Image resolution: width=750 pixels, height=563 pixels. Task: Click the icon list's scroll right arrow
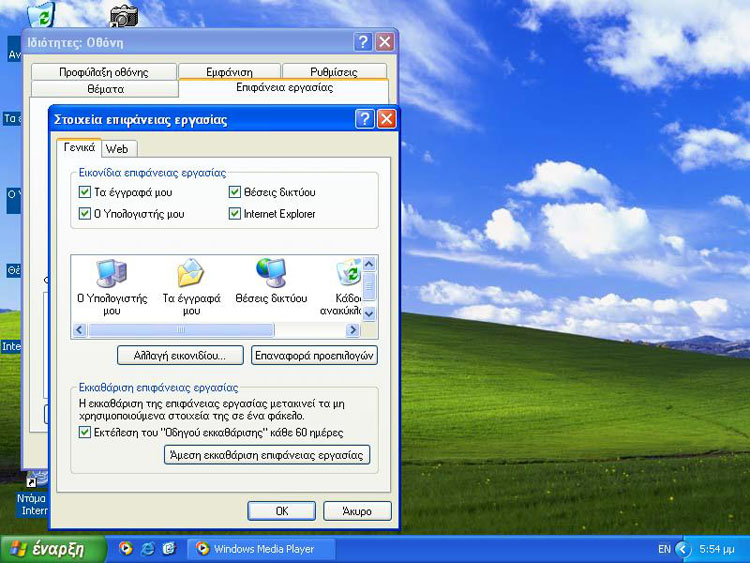[x=353, y=330]
